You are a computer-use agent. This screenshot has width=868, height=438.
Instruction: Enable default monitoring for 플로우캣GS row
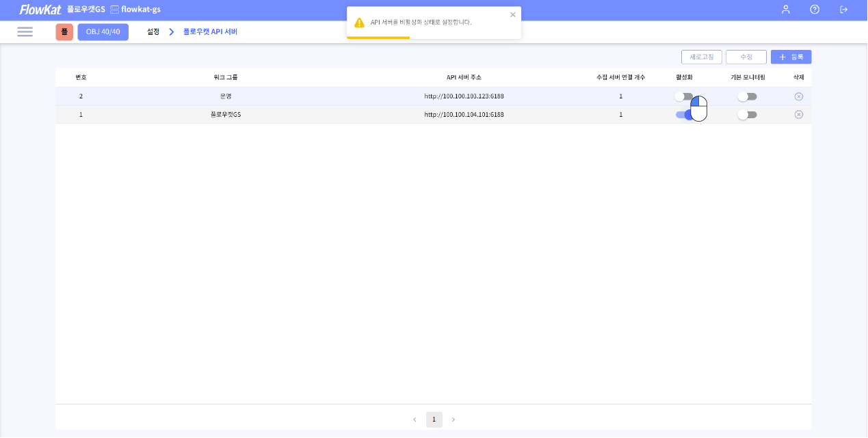747,115
